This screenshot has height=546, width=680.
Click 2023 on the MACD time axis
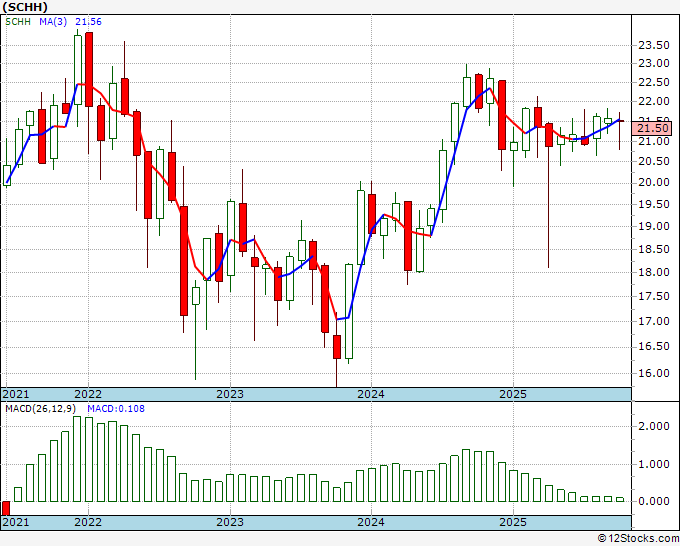(230, 522)
